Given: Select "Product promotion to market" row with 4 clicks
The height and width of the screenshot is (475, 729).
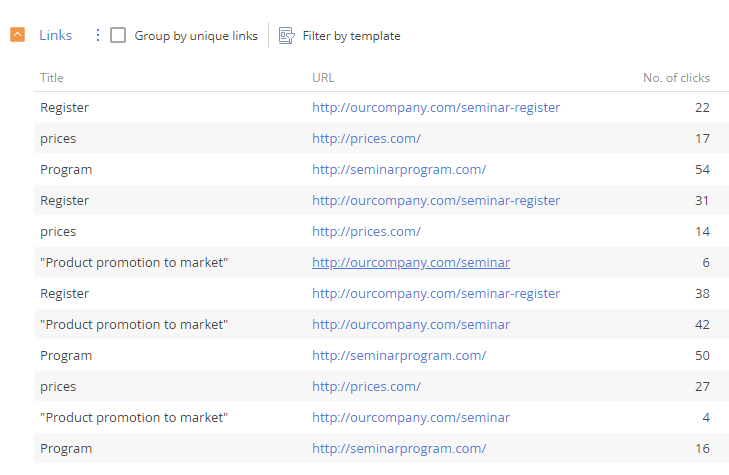Looking at the screenshot, I should [x=381, y=417].
